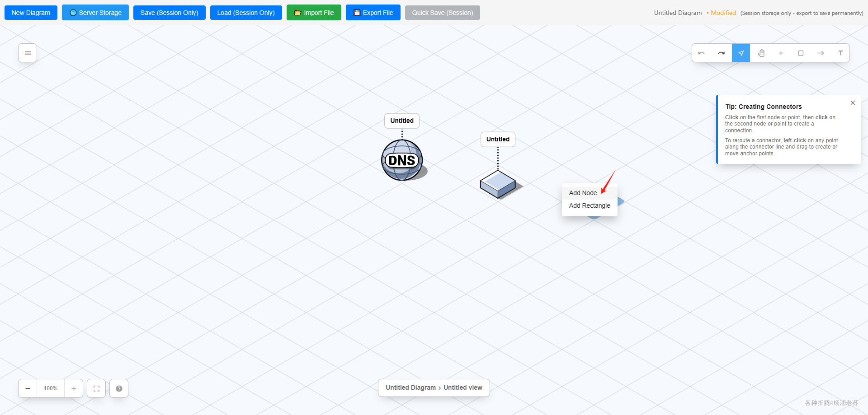Click the Redo arrow icon
This screenshot has width=868, height=415.
[x=721, y=53]
